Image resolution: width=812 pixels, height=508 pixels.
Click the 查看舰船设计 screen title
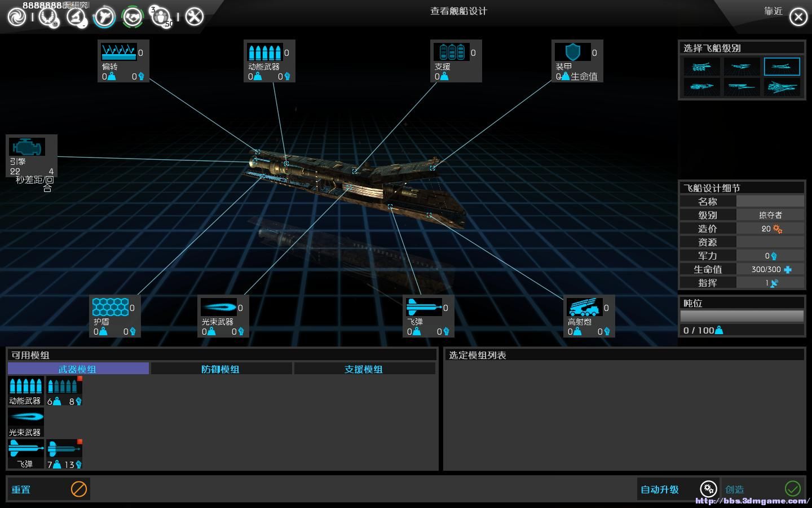(x=458, y=11)
